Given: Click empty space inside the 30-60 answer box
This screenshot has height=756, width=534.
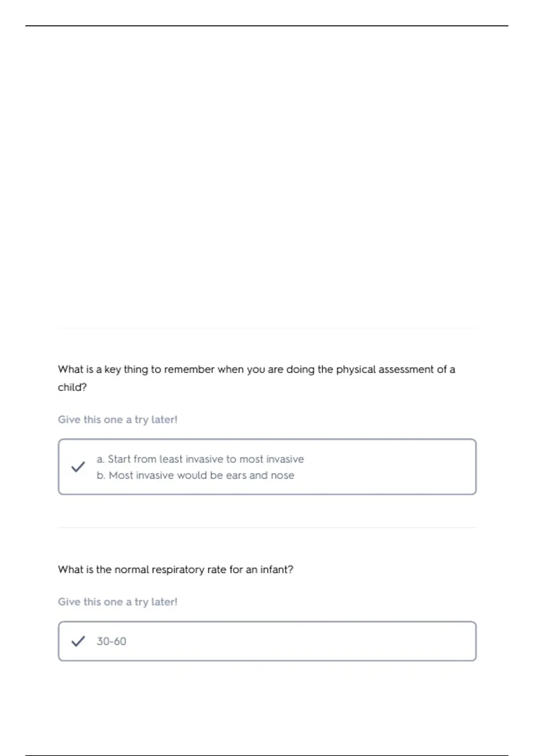Looking at the screenshot, I should [x=311, y=641].
